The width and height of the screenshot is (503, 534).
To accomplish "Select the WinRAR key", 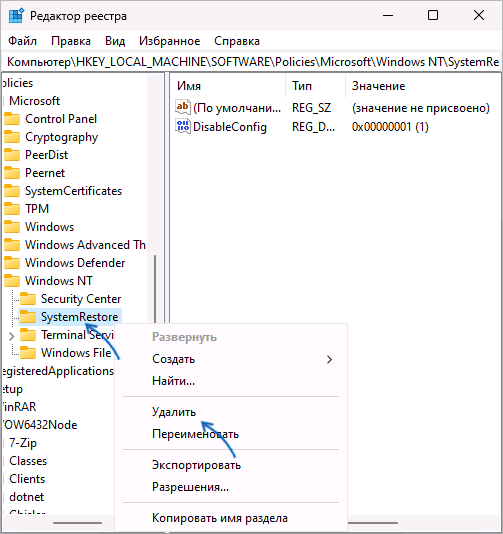I will pos(19,407).
